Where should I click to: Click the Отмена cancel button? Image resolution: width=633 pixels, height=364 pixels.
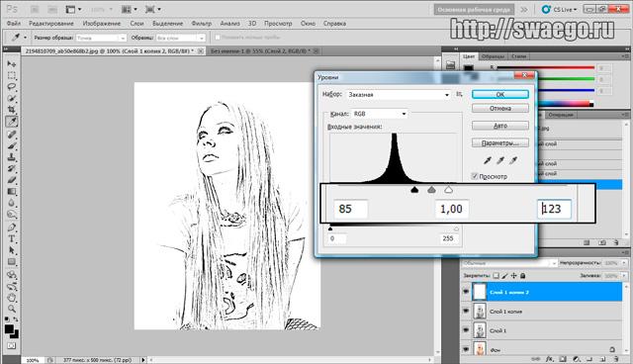[x=500, y=108]
